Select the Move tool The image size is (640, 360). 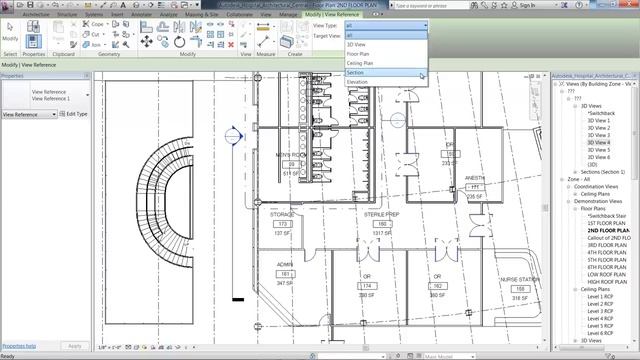[x=147, y=41]
